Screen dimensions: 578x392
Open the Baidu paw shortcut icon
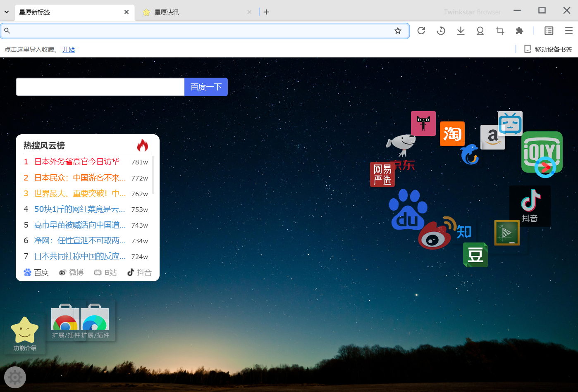pos(408,210)
